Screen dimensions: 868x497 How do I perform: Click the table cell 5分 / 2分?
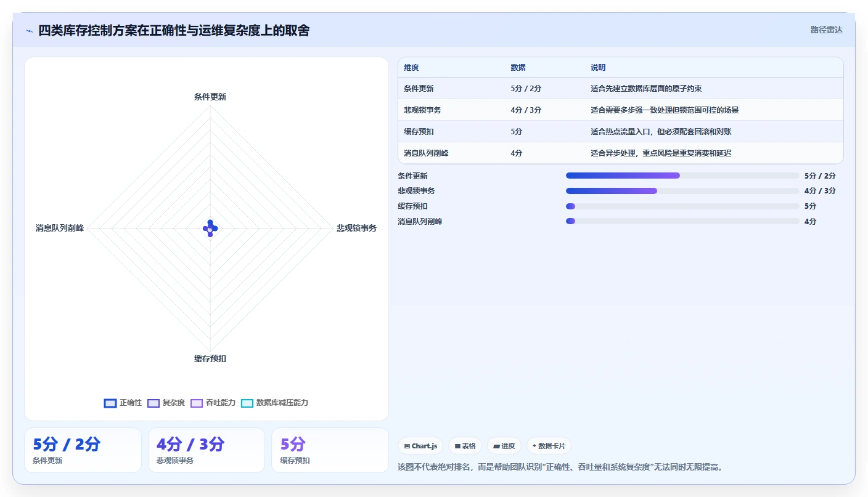pos(526,89)
